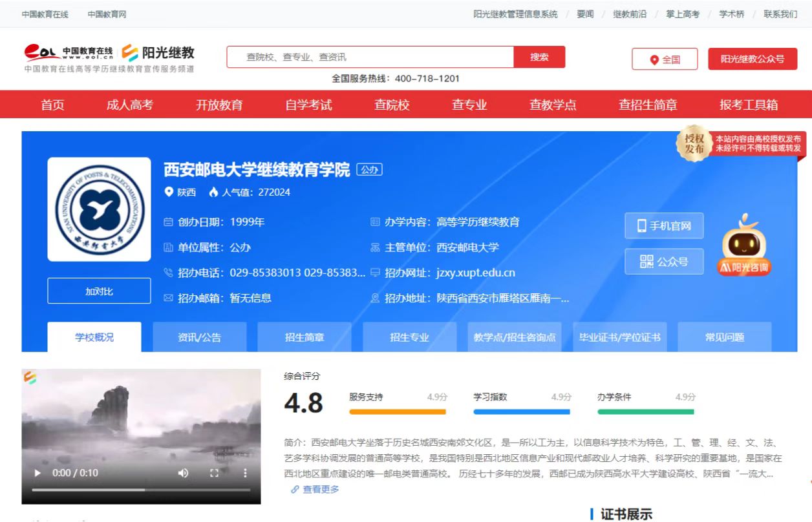The image size is (812, 522).
Task: Focus the 查院校、查专业、查资讯 search box
Action: [370, 57]
